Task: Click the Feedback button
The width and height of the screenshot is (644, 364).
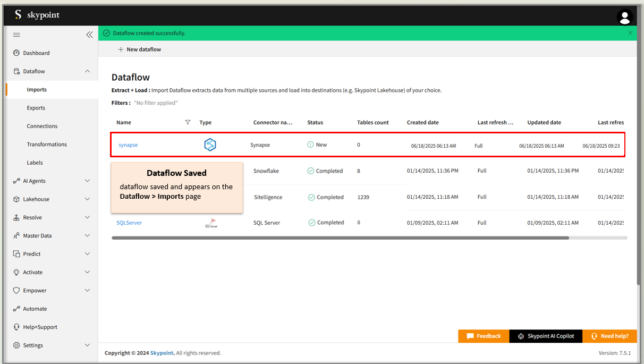Action: [484, 336]
